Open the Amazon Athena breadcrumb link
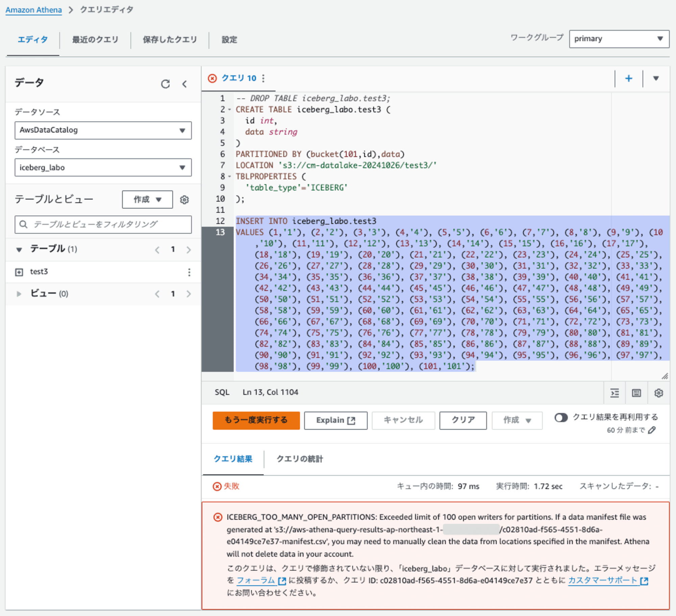676x616 pixels. [33, 10]
